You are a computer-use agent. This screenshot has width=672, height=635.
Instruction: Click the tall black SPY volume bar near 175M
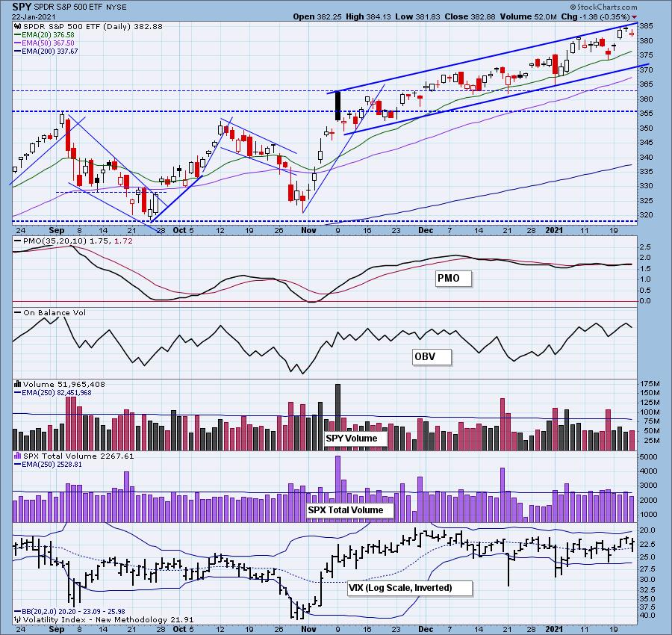click(x=337, y=417)
